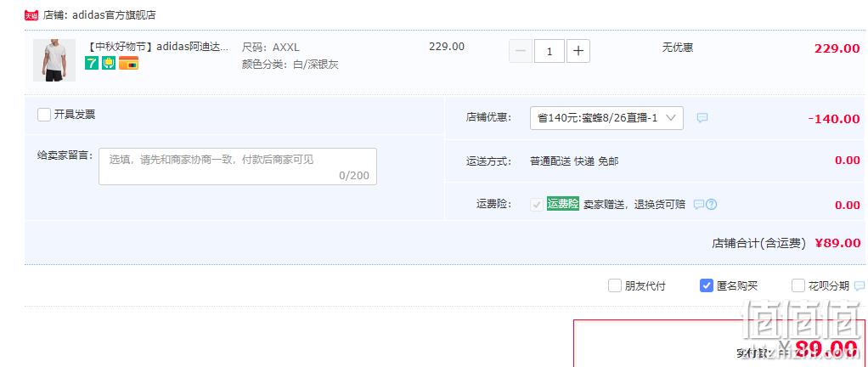Open the shop discount comment bubble icon

(702, 118)
